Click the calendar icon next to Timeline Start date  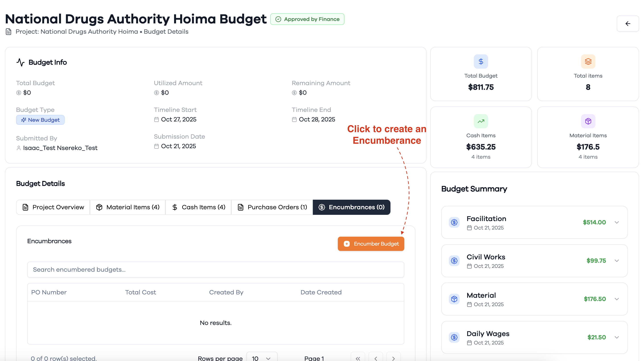[x=157, y=119]
